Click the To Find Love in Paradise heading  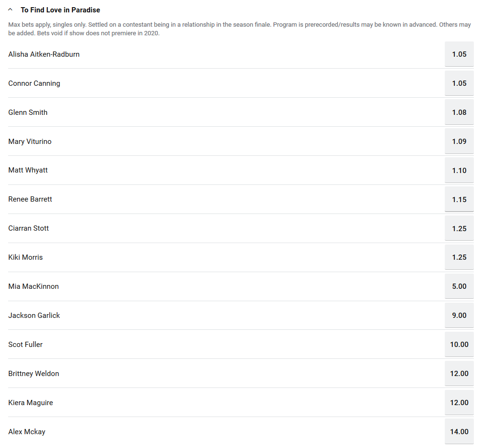tap(60, 10)
